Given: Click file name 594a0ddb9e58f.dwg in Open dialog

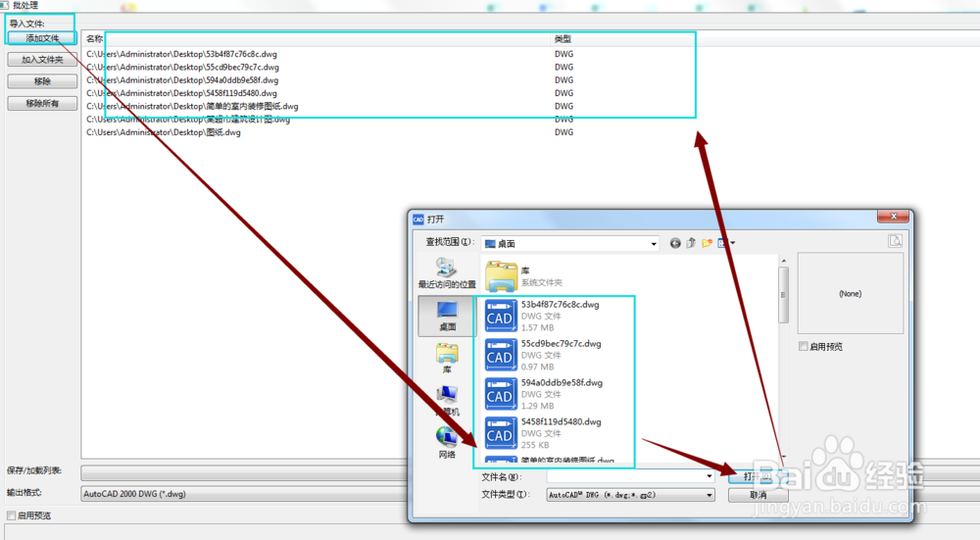Looking at the screenshot, I should [x=562, y=382].
